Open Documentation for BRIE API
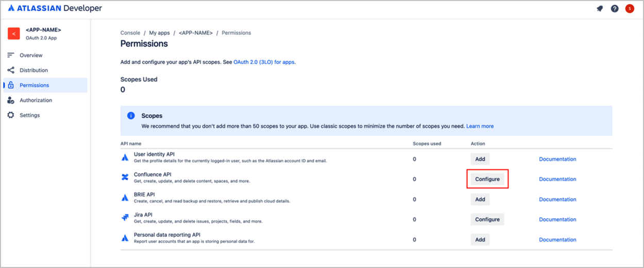Viewport: 644px width, 268px height. (x=557, y=199)
